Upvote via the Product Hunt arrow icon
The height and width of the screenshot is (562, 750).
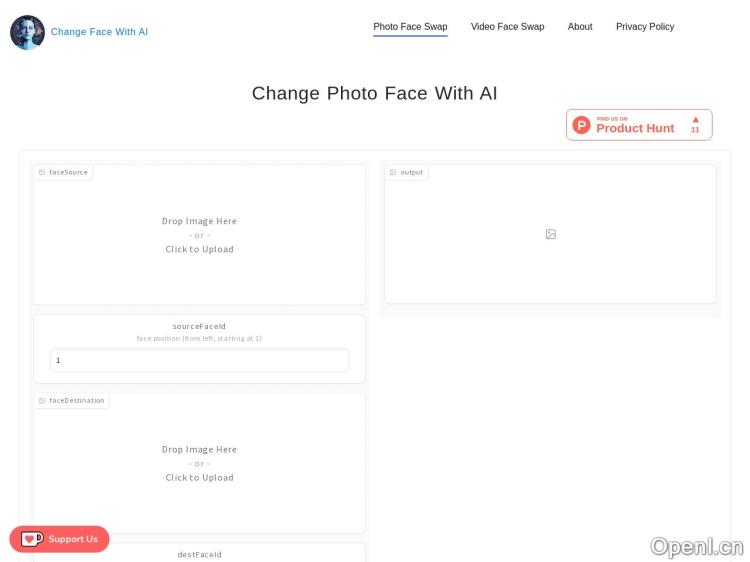coord(695,120)
